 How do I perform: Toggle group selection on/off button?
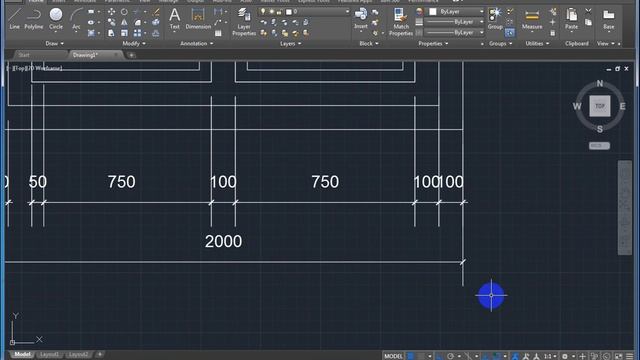(509, 33)
